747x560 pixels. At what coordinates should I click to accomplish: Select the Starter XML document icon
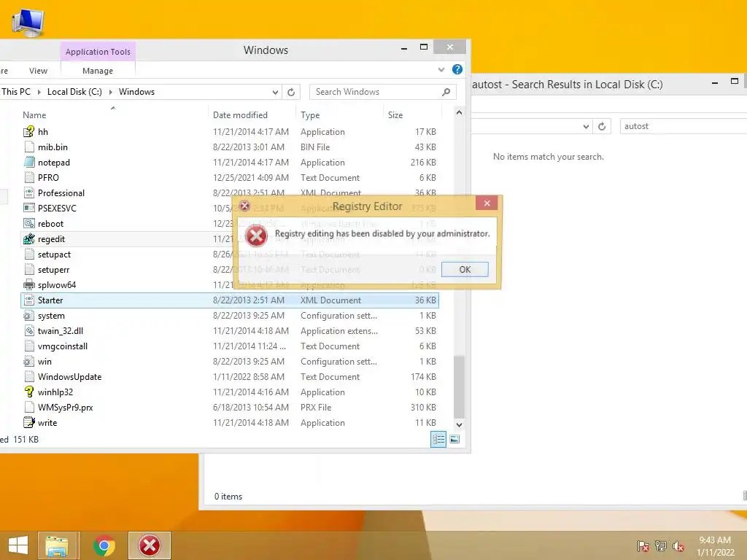[x=29, y=300]
